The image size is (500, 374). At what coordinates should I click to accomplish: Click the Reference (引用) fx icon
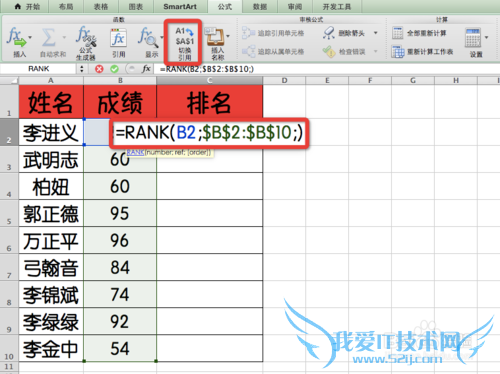click(118, 38)
